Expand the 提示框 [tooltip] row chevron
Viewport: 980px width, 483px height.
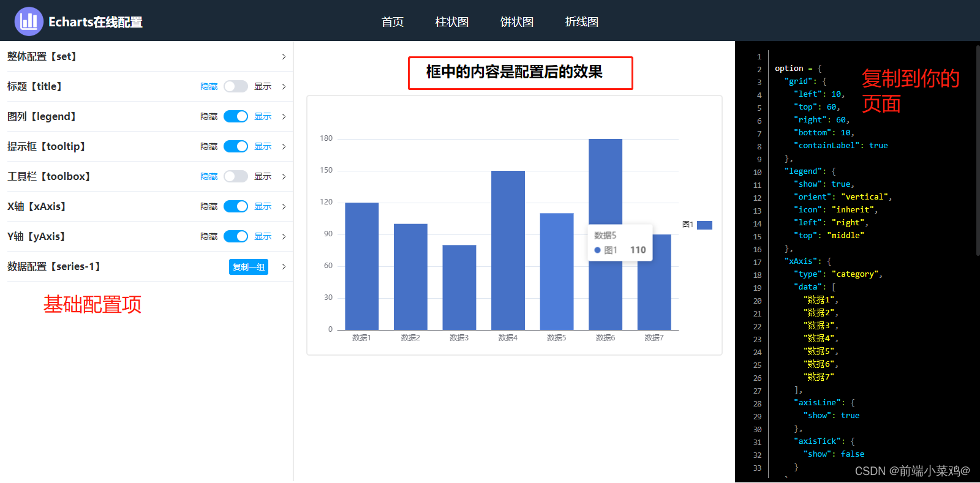pos(284,146)
